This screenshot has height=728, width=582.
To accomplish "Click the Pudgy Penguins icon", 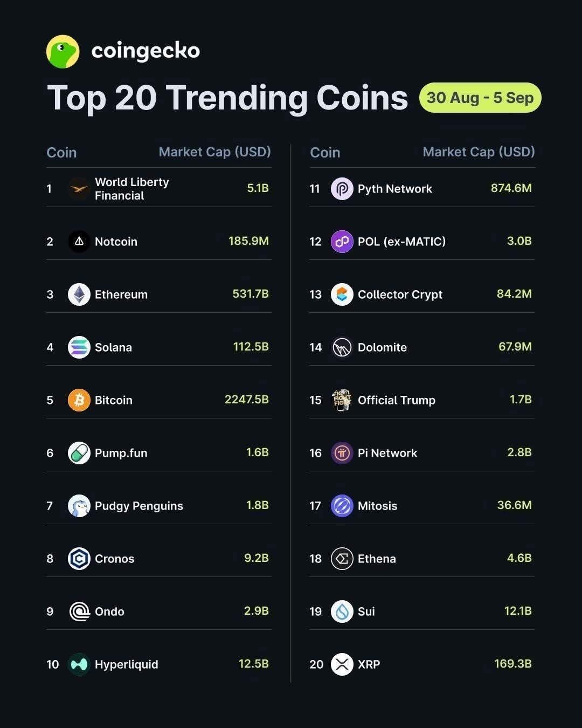I will pos(79,506).
